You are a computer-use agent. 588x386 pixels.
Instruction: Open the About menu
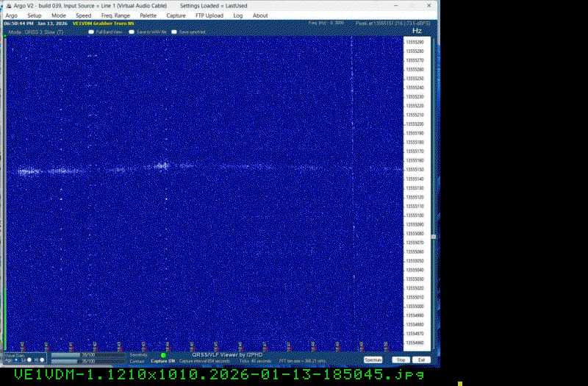(260, 15)
